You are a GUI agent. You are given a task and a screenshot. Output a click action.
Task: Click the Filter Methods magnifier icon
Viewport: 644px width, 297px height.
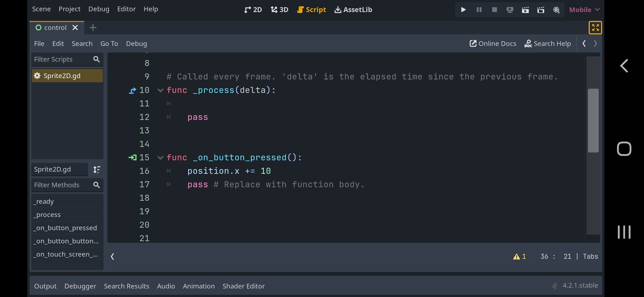(96, 185)
